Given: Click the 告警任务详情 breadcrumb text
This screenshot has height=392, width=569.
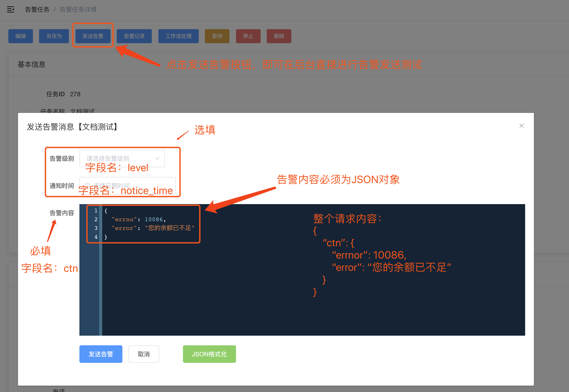Looking at the screenshot, I should (x=78, y=10).
